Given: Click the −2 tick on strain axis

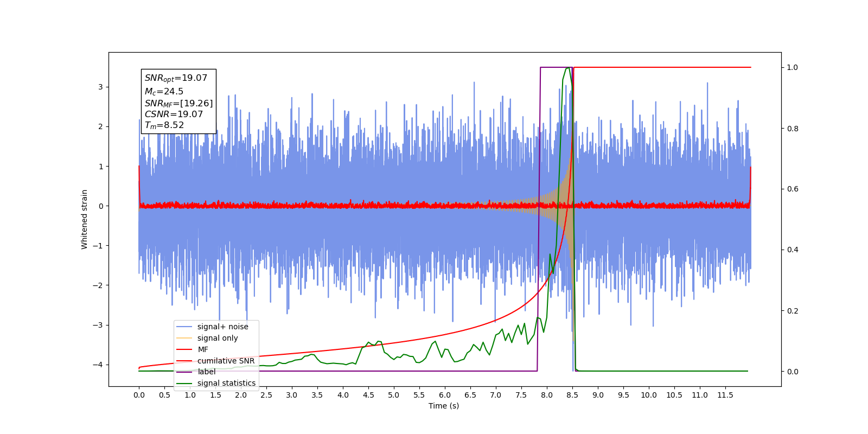Looking at the screenshot, I should (x=98, y=285).
